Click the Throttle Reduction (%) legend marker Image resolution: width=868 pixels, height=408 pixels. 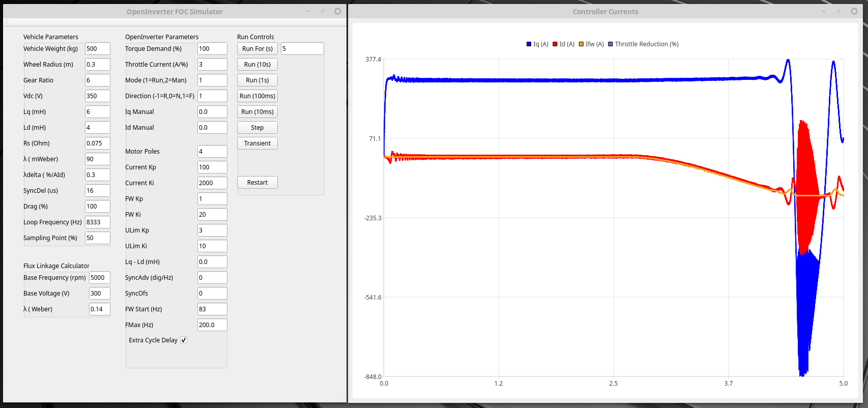pyautogui.click(x=611, y=44)
